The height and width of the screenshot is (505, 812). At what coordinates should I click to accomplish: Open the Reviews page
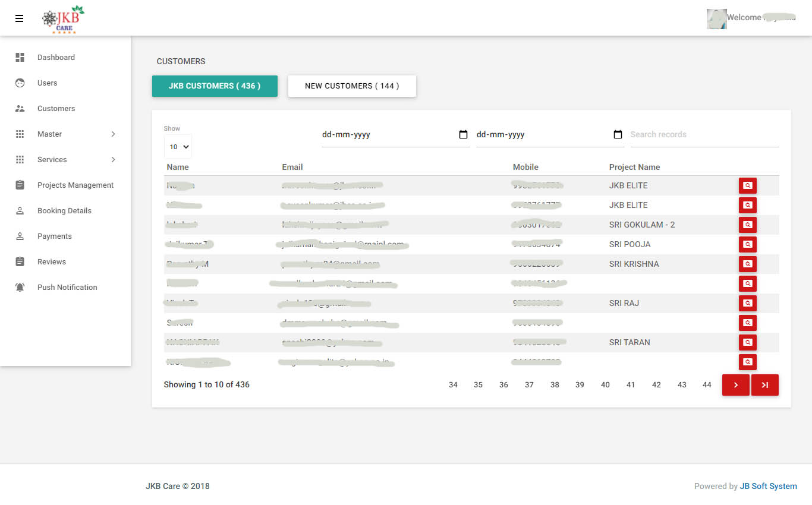[65, 262]
